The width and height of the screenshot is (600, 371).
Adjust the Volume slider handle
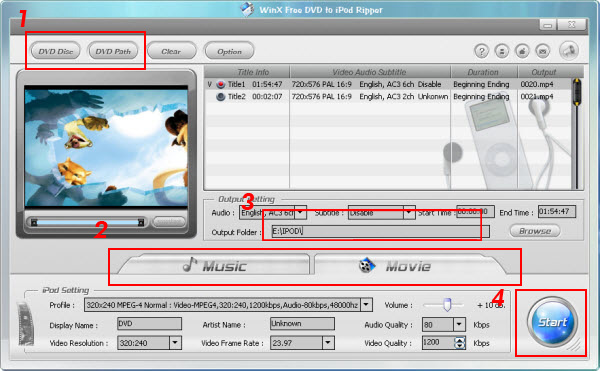(447, 305)
